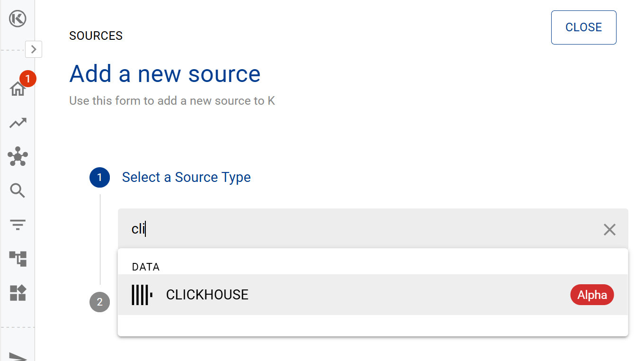Go to the step 2 circle
Image resolution: width=644 pixels, height=361 pixels.
pos(99,302)
